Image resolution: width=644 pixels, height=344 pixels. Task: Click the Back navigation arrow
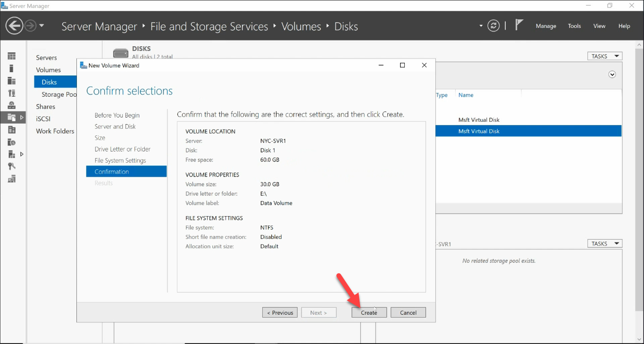point(15,25)
